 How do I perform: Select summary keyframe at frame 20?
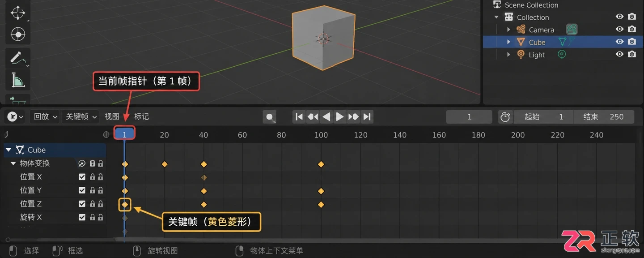pyautogui.click(x=164, y=164)
